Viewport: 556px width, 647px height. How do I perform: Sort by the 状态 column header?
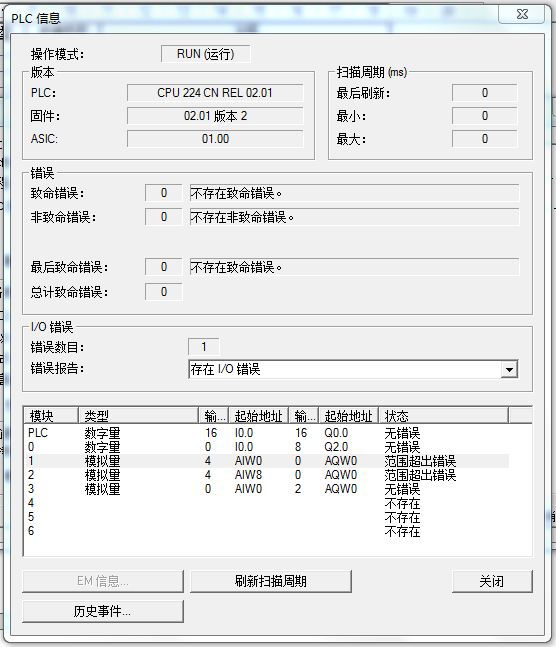[443, 416]
